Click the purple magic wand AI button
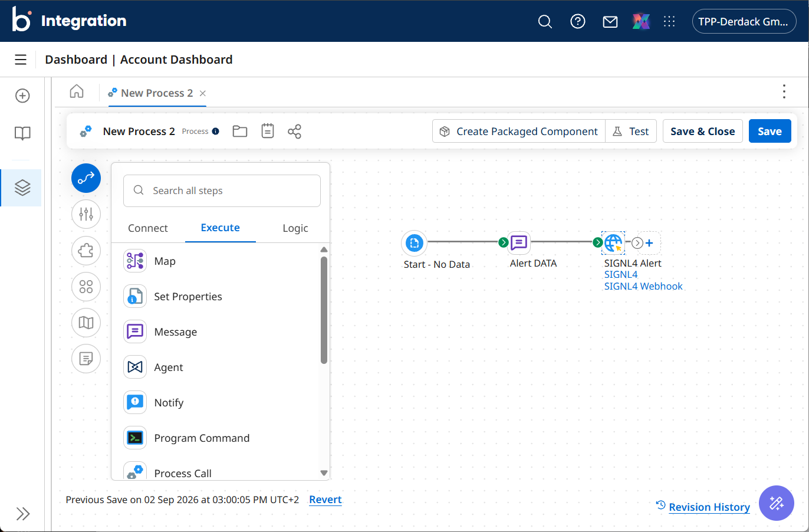809x532 pixels. (x=777, y=503)
